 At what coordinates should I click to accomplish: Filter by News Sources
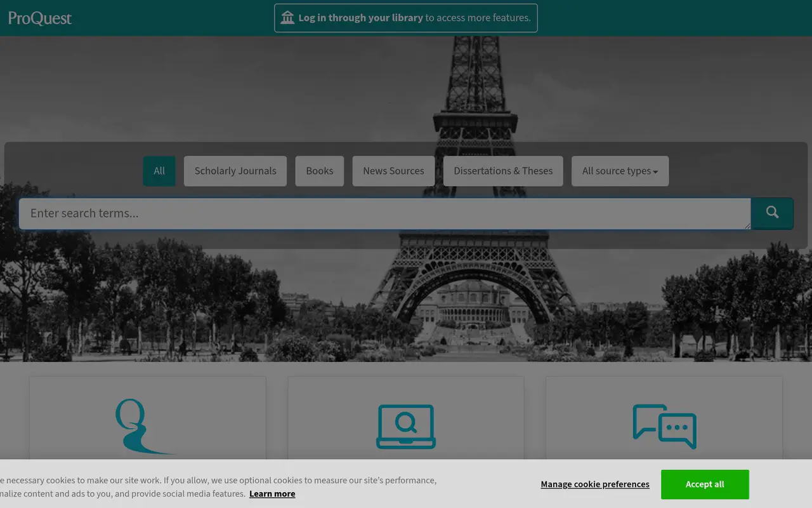393,171
